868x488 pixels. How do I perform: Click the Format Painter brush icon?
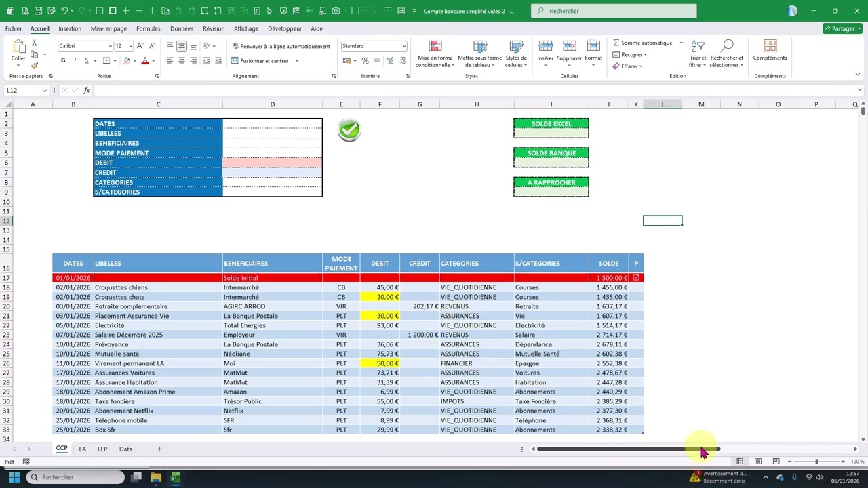pyautogui.click(x=35, y=65)
